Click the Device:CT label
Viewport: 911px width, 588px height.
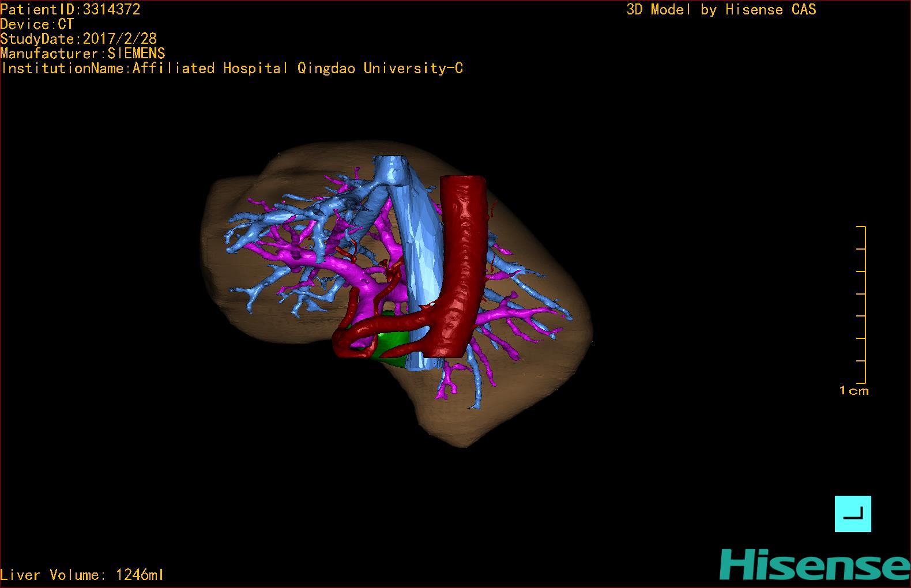tap(37, 24)
